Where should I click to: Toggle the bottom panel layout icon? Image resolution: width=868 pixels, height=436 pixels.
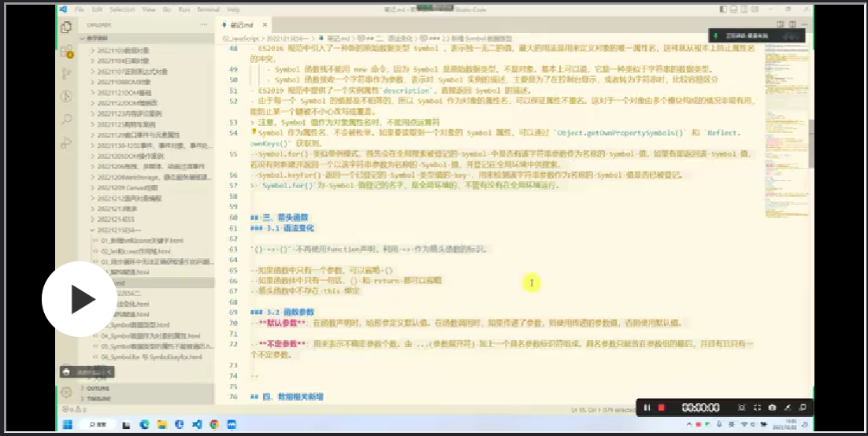[734, 9]
